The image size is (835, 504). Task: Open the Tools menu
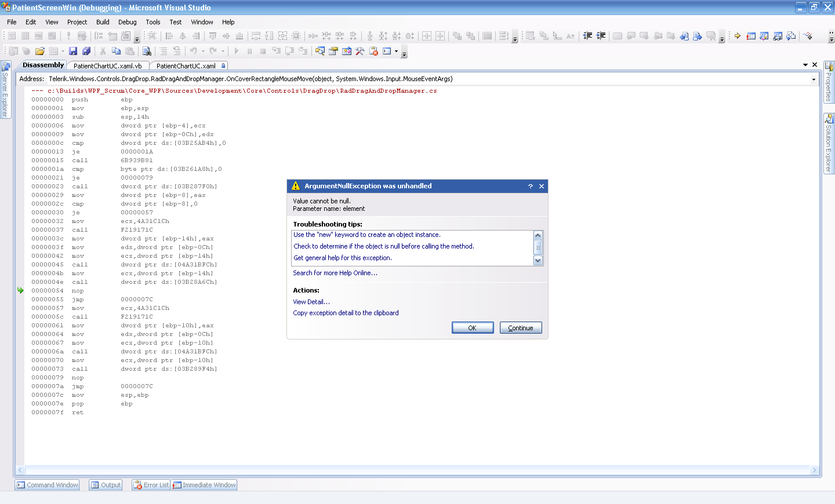point(153,22)
